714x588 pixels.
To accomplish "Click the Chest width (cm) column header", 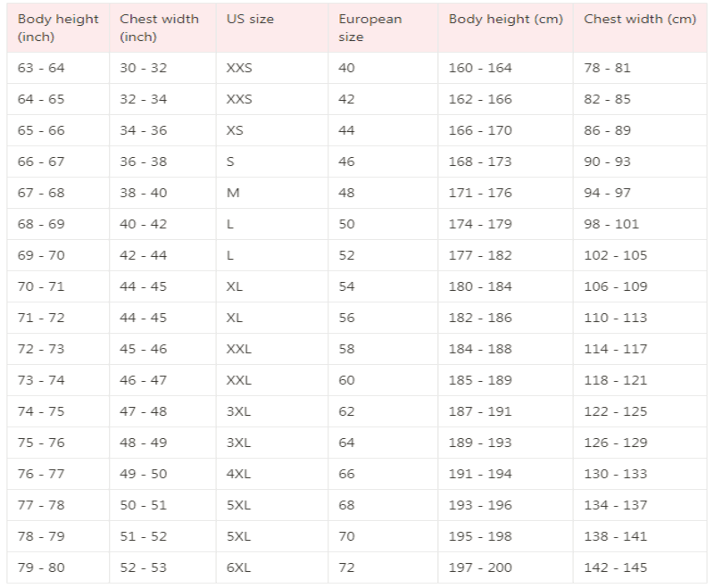I will [x=640, y=28].
